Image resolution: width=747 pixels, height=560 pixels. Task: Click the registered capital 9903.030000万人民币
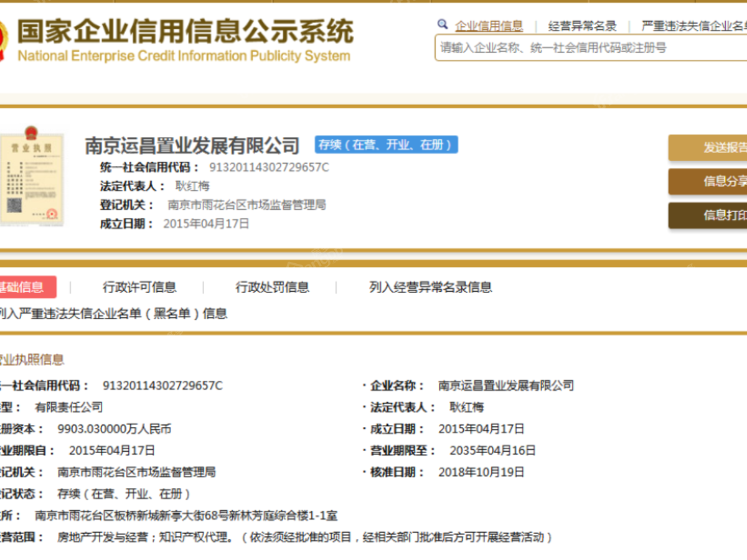click(114, 429)
